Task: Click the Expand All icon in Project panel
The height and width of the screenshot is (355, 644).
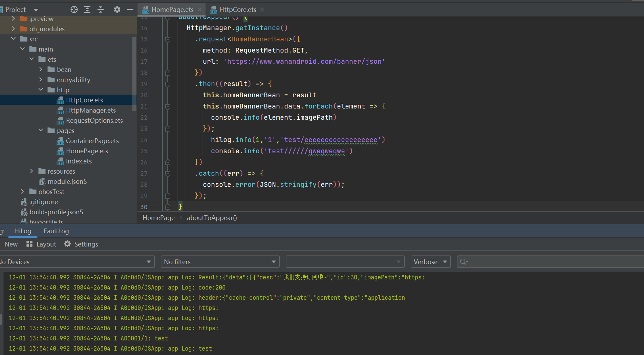Action: pyautogui.click(x=87, y=9)
